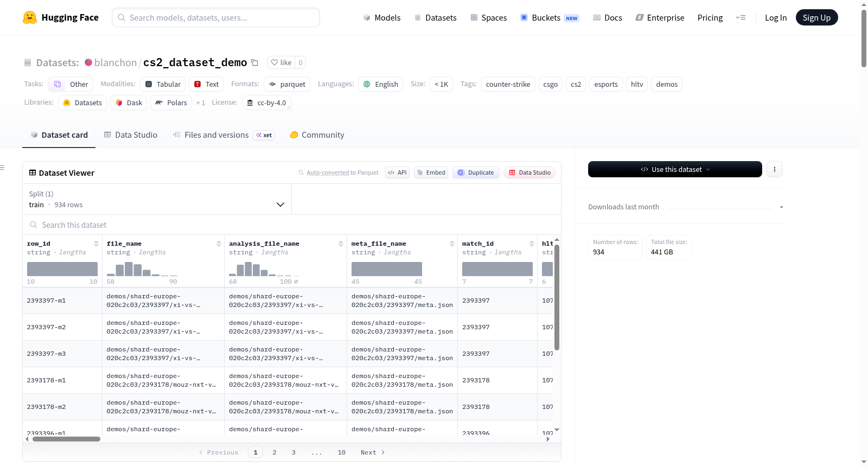This screenshot has width=868, height=467.
Task: Sort by the analysis_file_name column
Action: (341, 244)
